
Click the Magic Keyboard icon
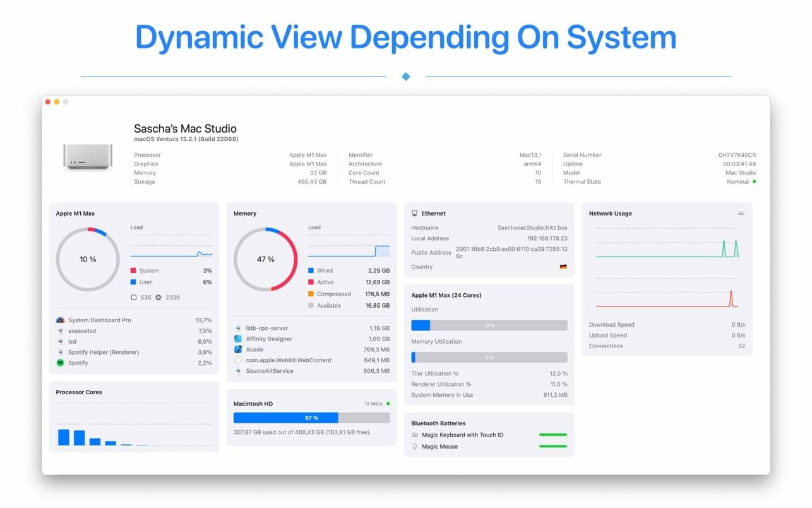click(414, 435)
